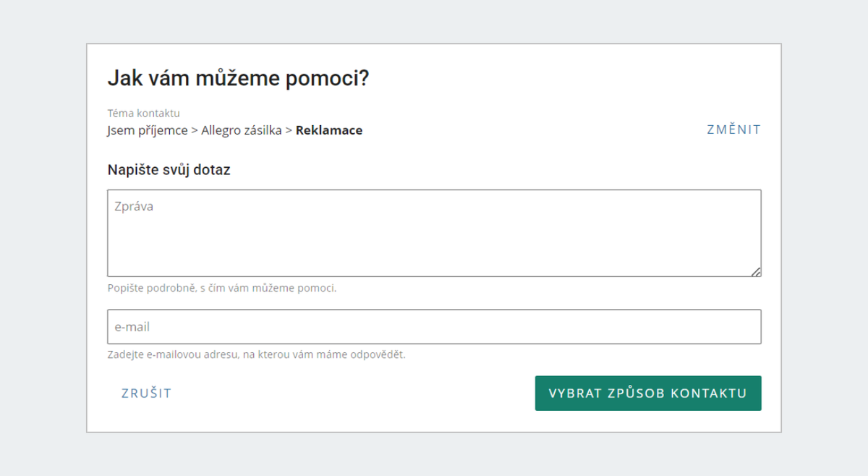Image resolution: width=868 pixels, height=476 pixels.
Task: Click the arrow separator before Reklamace
Action: point(289,131)
